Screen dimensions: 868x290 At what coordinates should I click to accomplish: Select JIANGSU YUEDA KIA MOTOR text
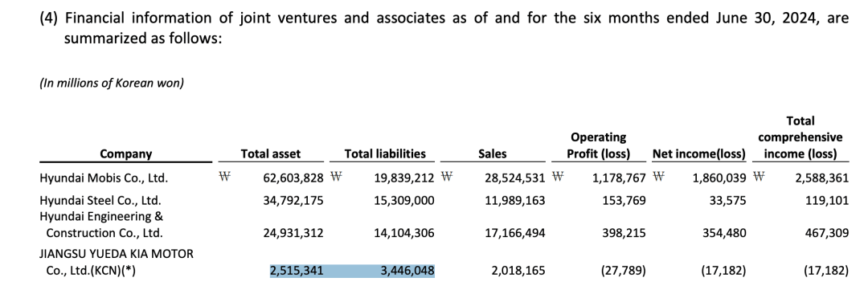click(x=117, y=254)
